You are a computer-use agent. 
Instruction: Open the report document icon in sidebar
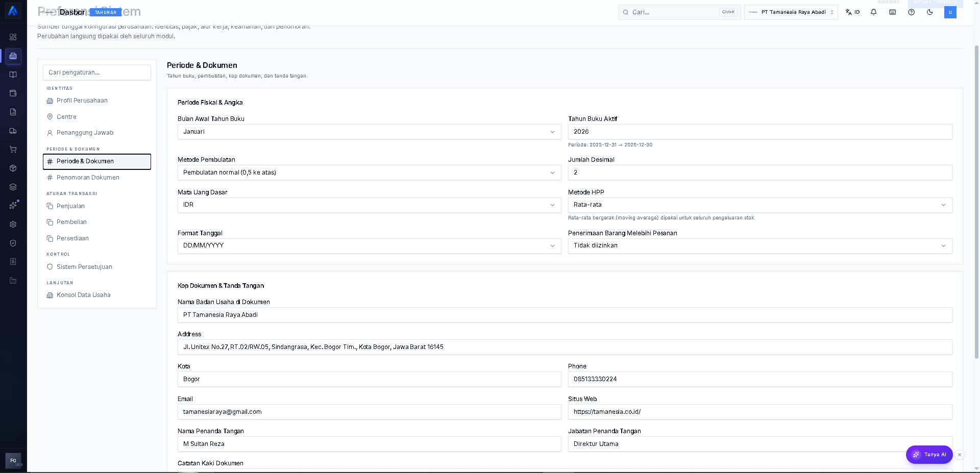click(13, 112)
